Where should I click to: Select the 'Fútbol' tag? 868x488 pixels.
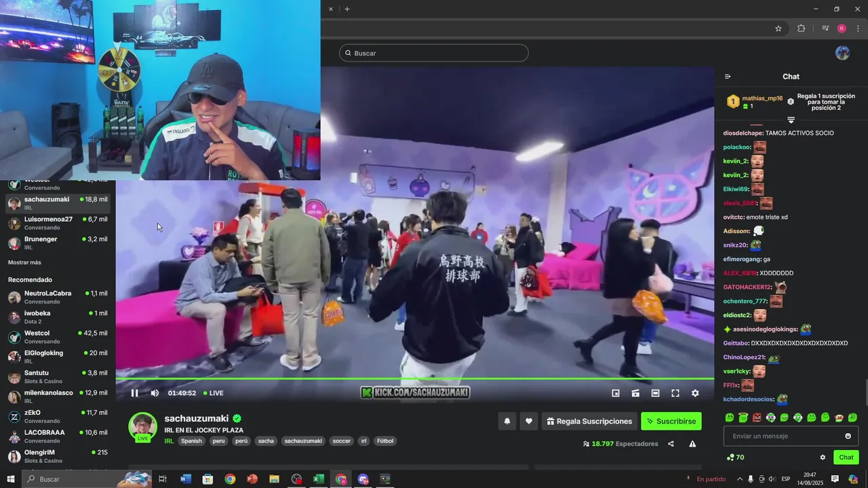coord(385,441)
